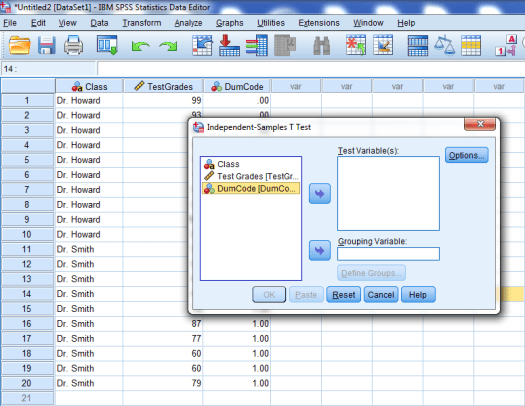
Task: Select cases yellow grid icon
Action: (x=471, y=45)
